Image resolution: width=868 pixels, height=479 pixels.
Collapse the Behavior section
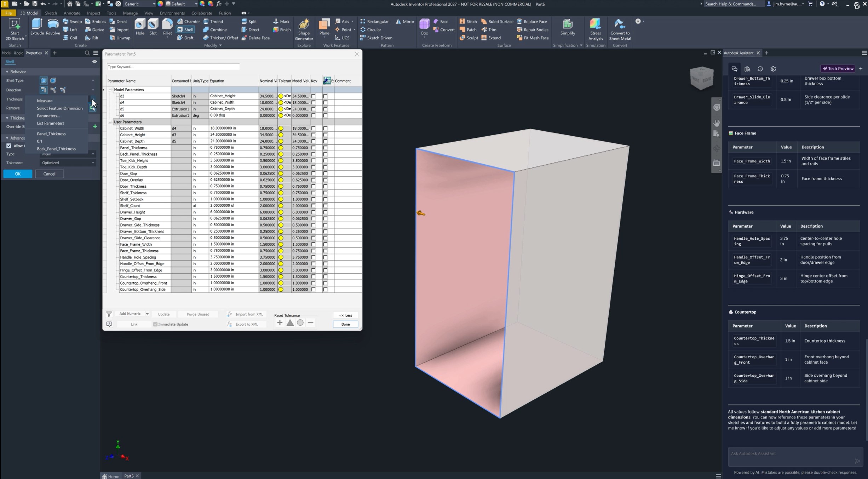click(x=7, y=72)
